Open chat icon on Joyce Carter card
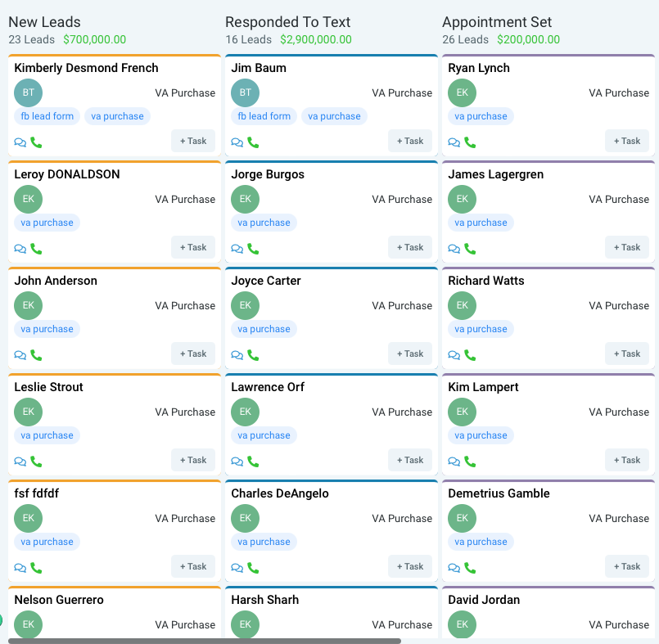 237,355
